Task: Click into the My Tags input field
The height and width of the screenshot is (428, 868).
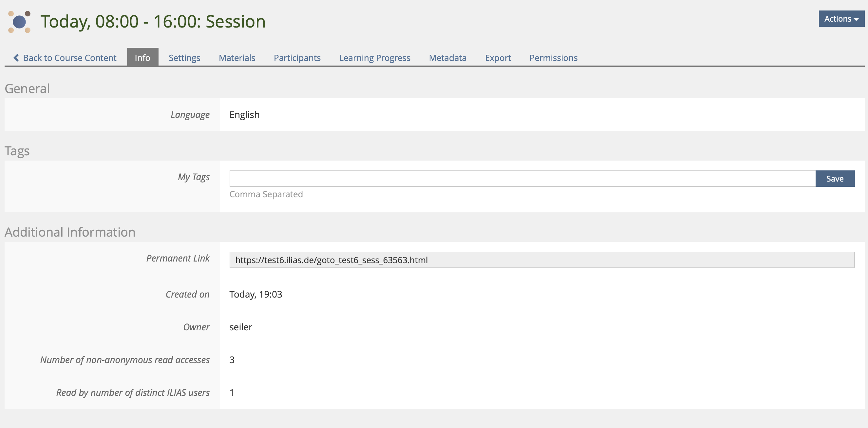Action: (522, 179)
